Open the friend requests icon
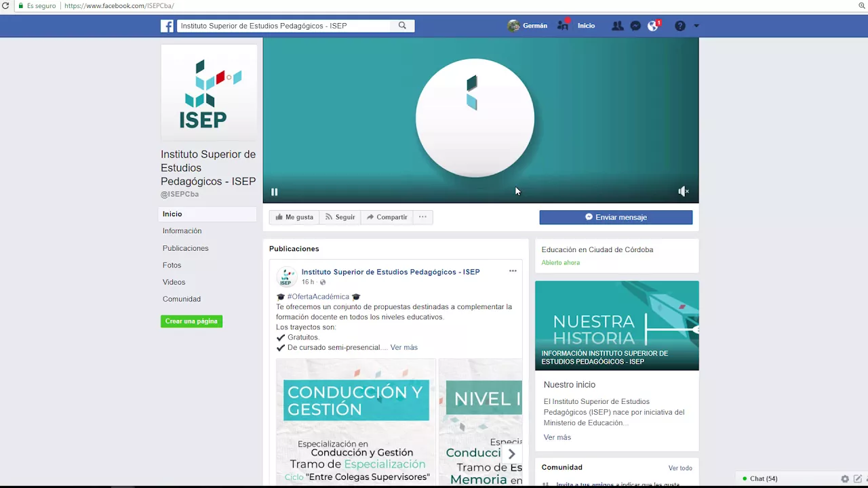The width and height of the screenshot is (868, 488). 617,26
